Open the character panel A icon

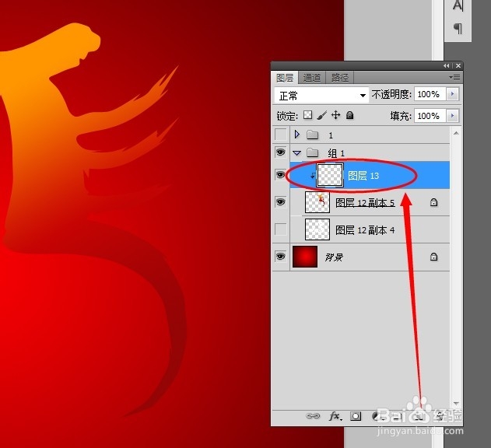point(458,5)
